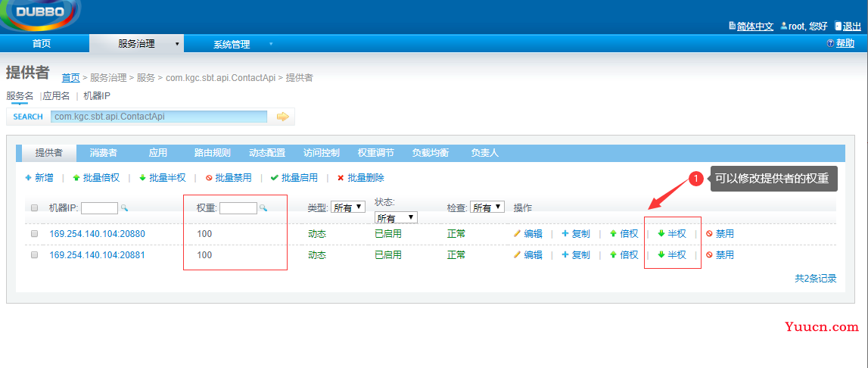Click pencil icon for 20881 row
This screenshot has width=868, height=368.
[x=517, y=254]
